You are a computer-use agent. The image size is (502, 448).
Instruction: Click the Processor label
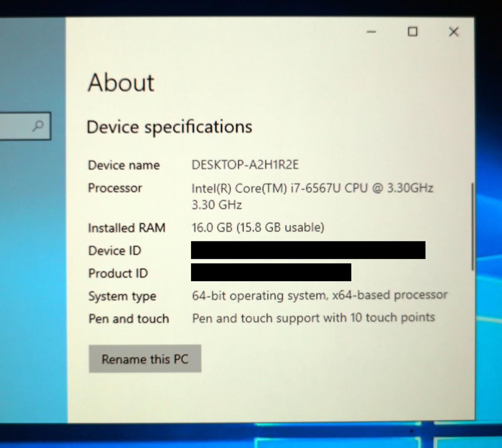pos(115,188)
